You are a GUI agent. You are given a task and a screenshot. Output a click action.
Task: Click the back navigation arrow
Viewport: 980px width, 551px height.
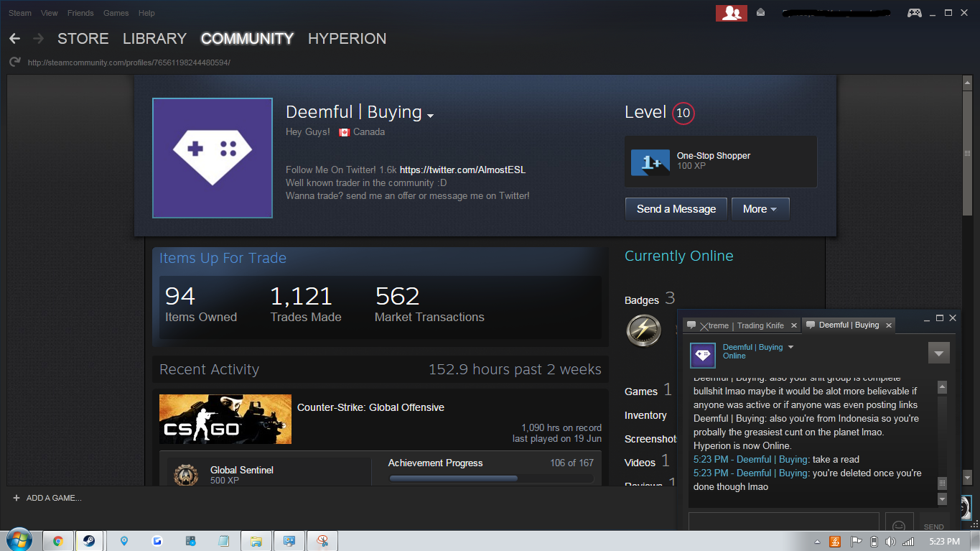coord(14,39)
